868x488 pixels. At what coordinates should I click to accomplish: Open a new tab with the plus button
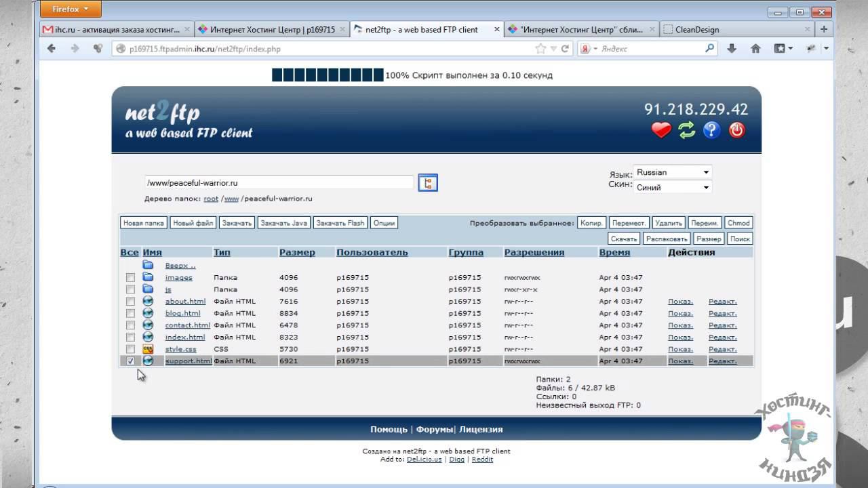[x=824, y=29]
